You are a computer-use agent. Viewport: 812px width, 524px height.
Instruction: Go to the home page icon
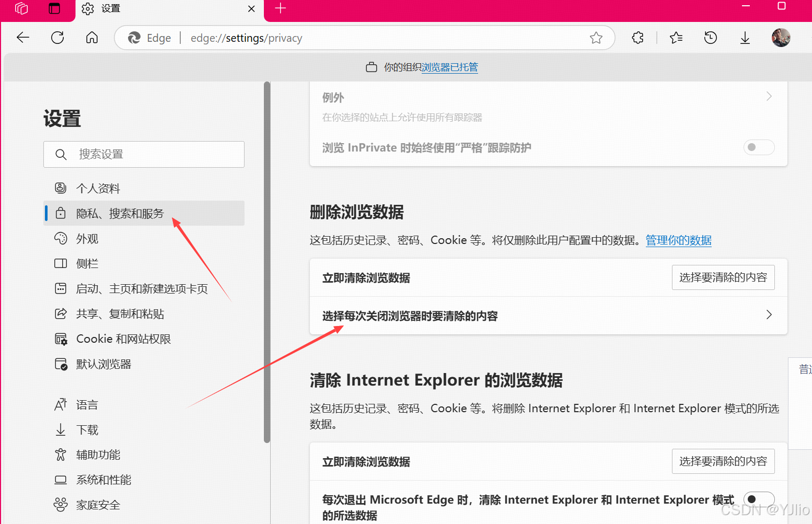tap(92, 38)
